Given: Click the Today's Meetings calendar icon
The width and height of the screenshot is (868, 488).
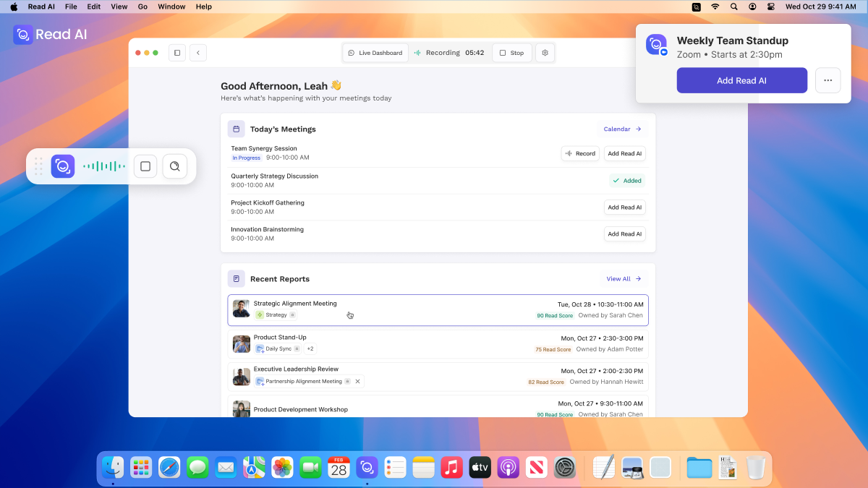Looking at the screenshot, I should click(236, 128).
